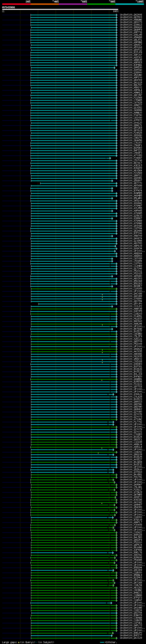Click the UniRef100_P52011 label
146x644 pixels.
tap(131, 271)
